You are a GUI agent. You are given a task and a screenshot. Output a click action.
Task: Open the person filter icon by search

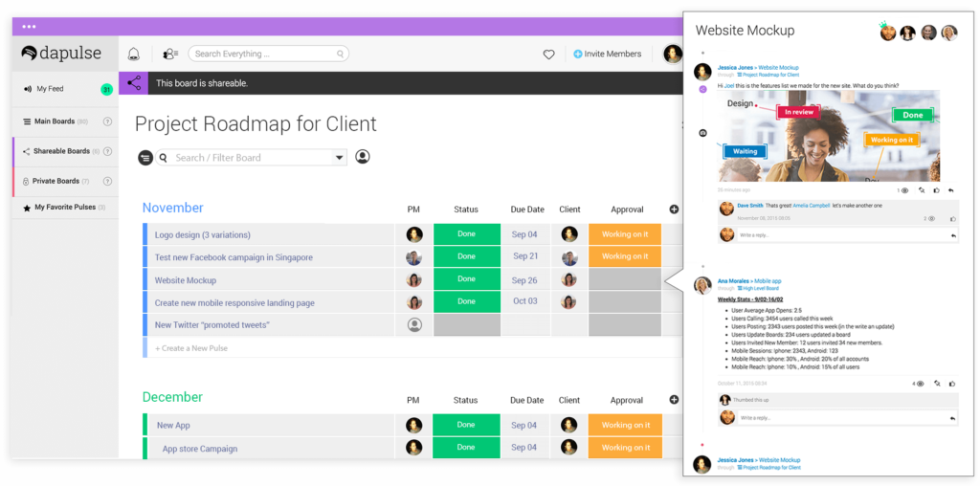(x=363, y=157)
